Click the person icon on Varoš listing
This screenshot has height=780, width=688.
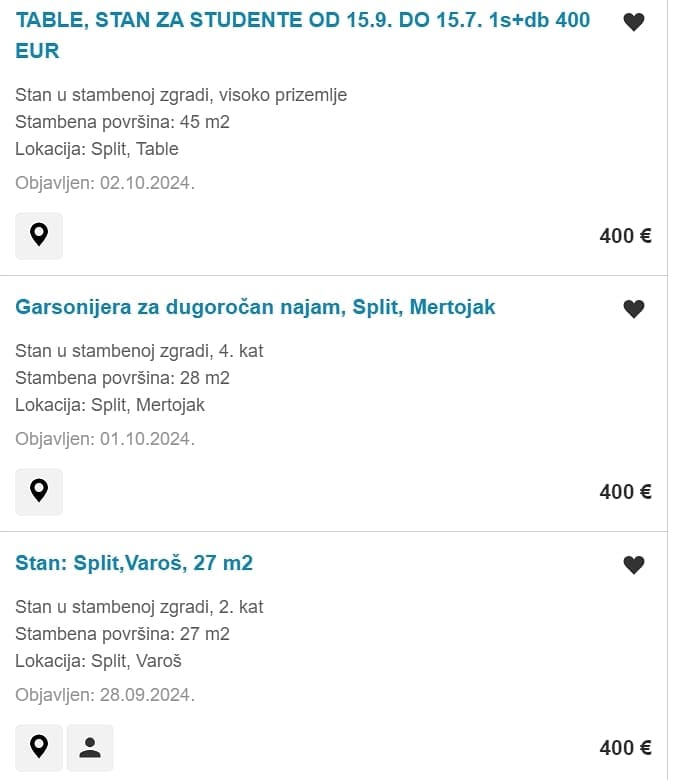pos(90,748)
